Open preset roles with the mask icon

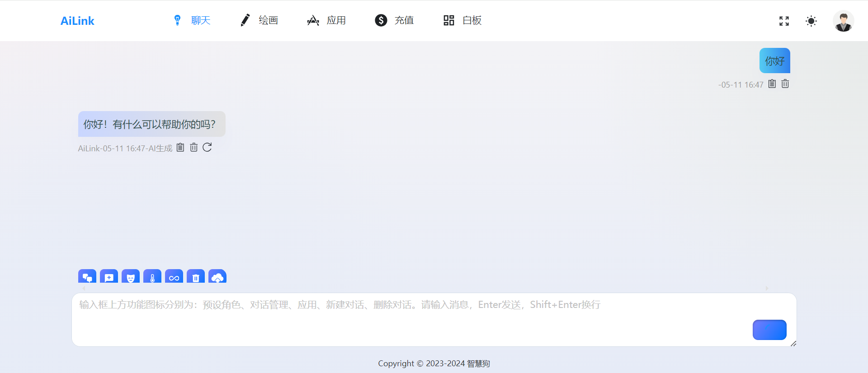[x=131, y=277]
